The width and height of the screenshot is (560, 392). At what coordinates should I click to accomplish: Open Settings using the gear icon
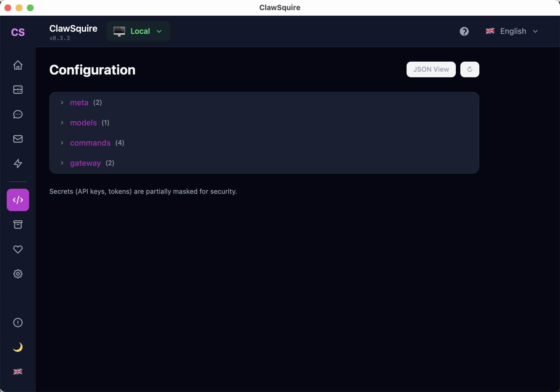click(18, 274)
